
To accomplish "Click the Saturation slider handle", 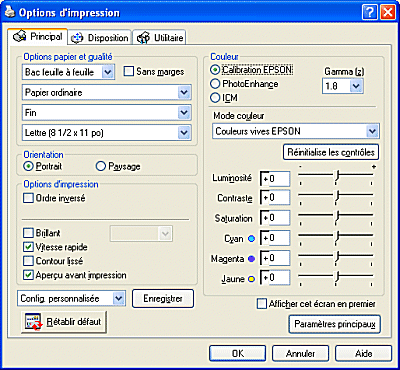I will tap(337, 217).
